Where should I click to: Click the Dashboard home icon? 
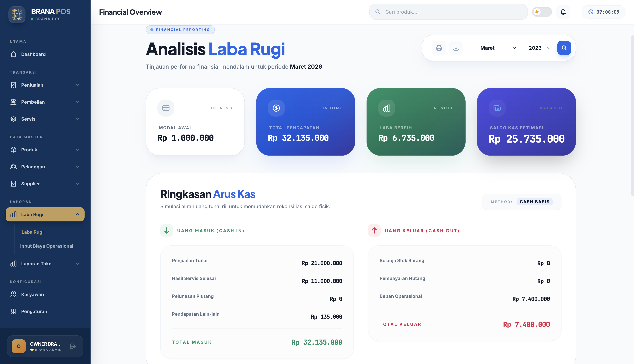click(13, 54)
